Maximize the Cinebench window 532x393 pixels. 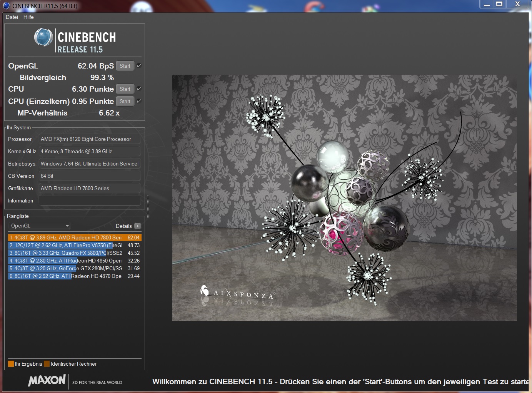[x=499, y=4]
